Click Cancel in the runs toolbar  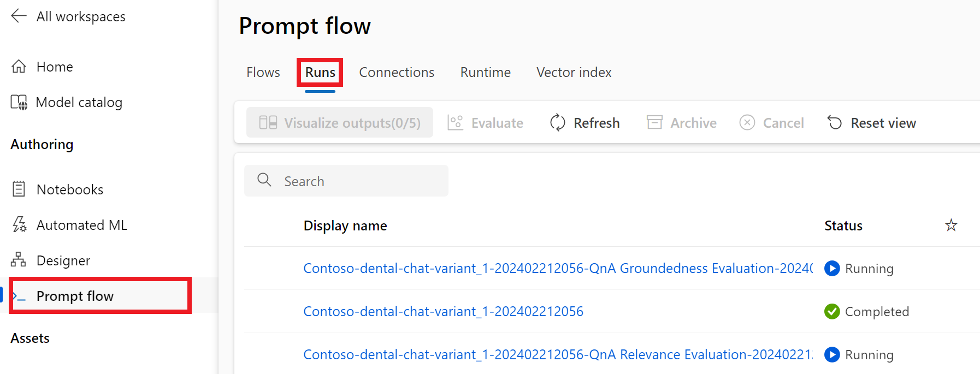(x=771, y=123)
